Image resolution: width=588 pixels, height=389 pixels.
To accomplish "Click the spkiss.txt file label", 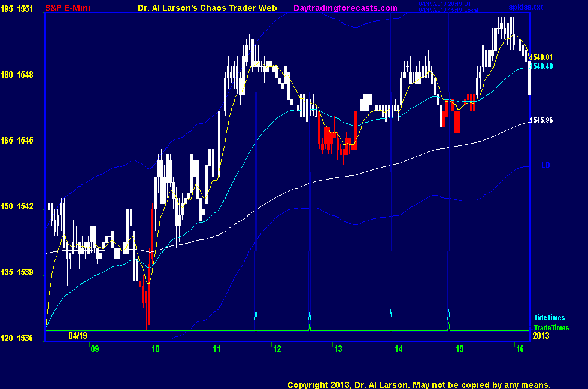I will (526, 7).
